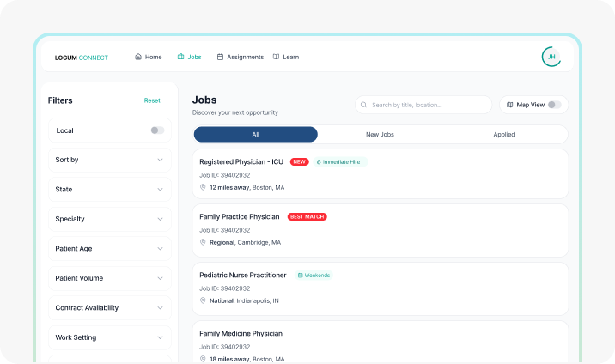The width and height of the screenshot is (615, 364).
Task: Open the Patient Age dropdown
Action: pos(109,249)
